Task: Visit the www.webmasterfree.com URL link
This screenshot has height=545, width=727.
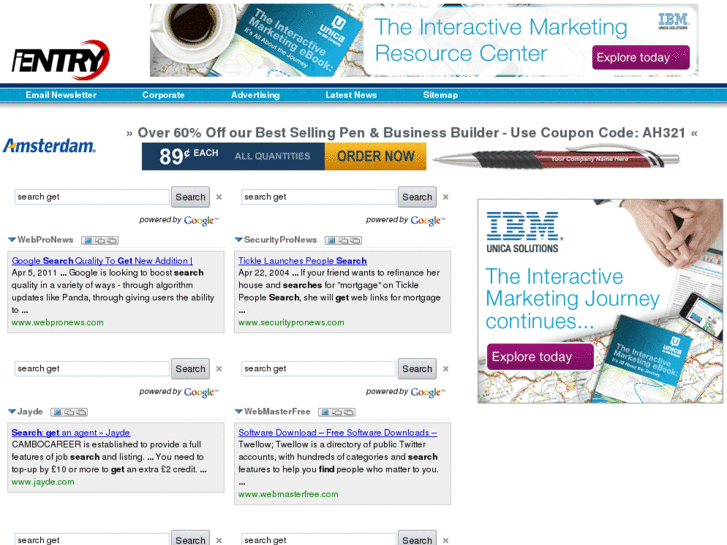Action: 288,494
